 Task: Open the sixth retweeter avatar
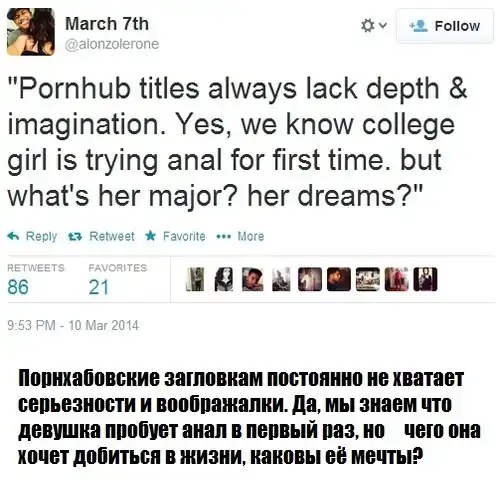click(x=339, y=279)
